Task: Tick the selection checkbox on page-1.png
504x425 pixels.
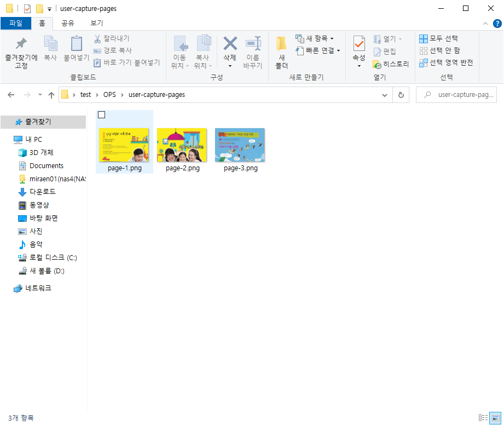Action: coord(101,114)
